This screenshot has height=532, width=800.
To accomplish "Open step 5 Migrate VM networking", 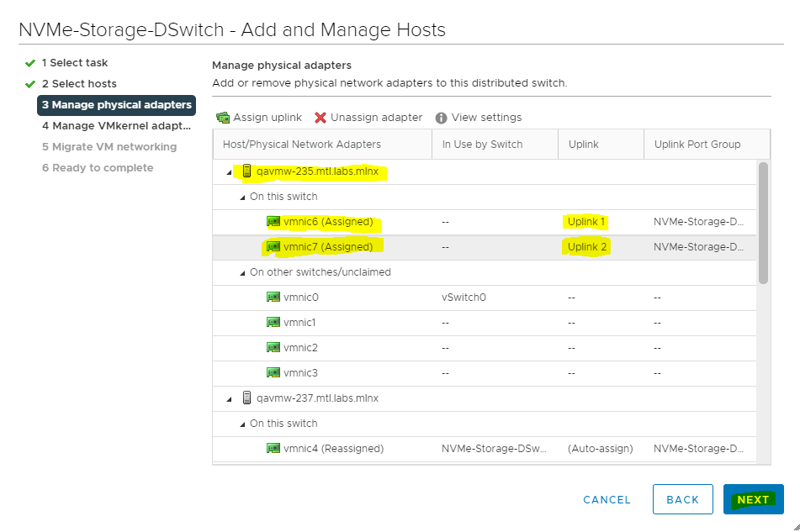I will 109,147.
